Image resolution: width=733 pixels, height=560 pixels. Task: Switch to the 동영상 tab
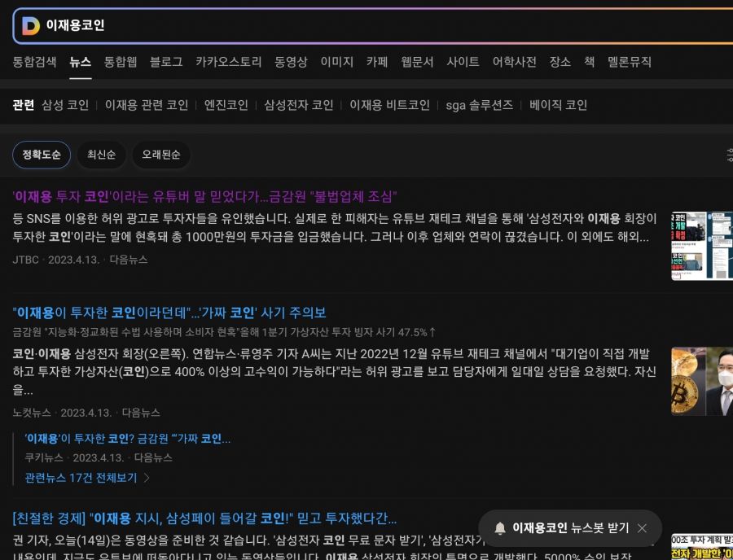pos(291,62)
